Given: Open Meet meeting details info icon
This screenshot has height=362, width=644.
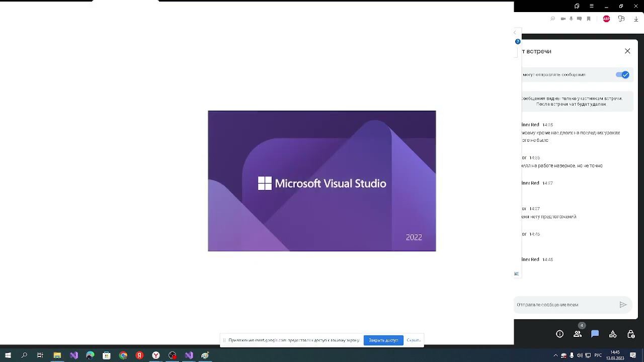Looking at the screenshot, I should pos(559,334).
